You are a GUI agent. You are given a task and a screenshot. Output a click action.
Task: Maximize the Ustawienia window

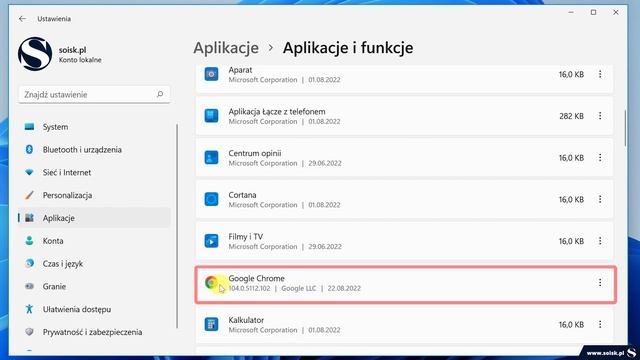click(x=593, y=13)
